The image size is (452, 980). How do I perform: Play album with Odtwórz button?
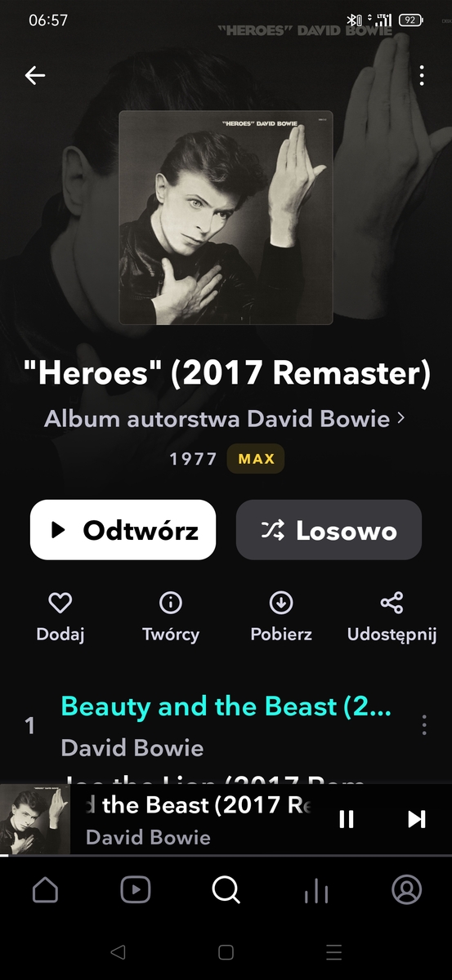click(123, 530)
